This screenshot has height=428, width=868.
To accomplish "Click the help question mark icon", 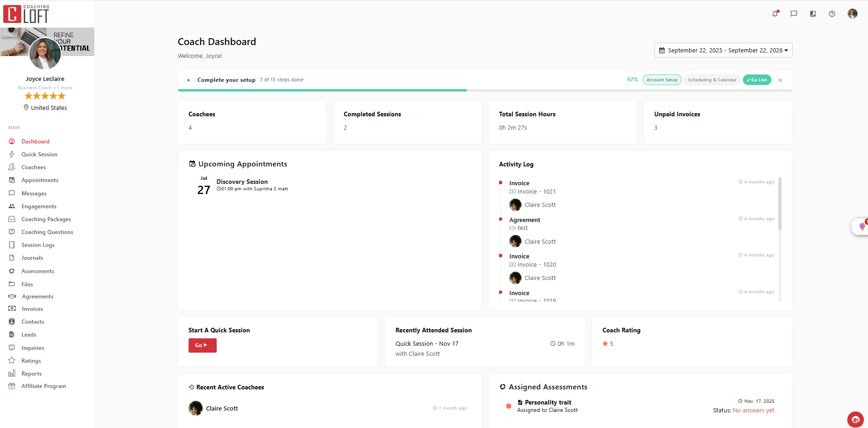I will click(832, 14).
